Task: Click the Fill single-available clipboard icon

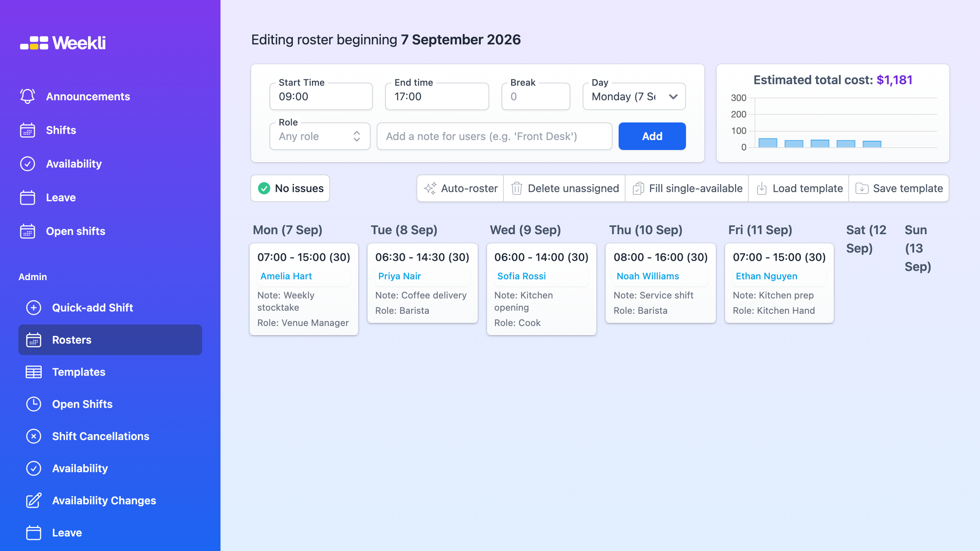Action: pyautogui.click(x=638, y=188)
